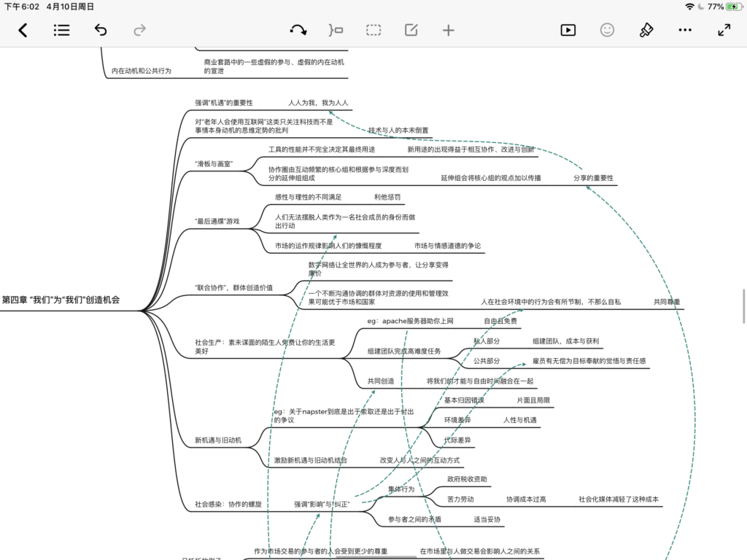Select 市场的运作规律影响人们的慷慨程度
Screen dimensions: 747x560
[x=328, y=246]
